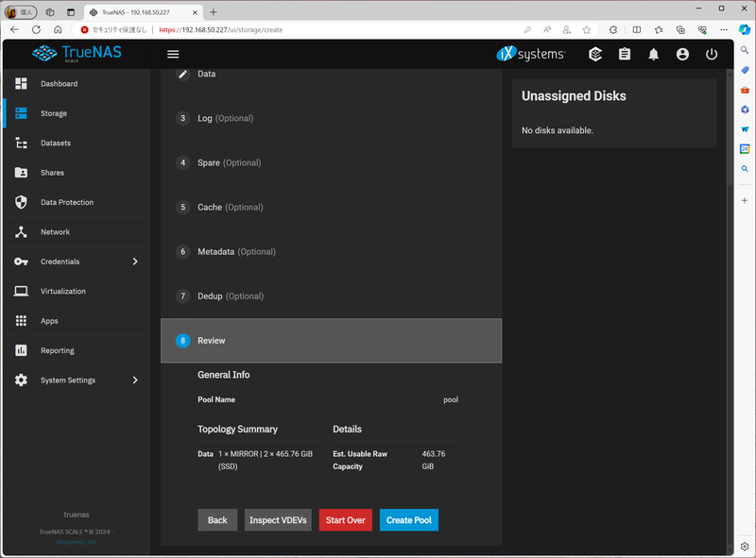The image size is (756, 558).
Task: Open the Storage section
Action: tap(77, 113)
